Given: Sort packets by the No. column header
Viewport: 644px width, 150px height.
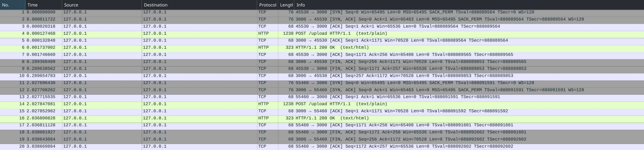Looking at the screenshot, I should pos(12,5).
